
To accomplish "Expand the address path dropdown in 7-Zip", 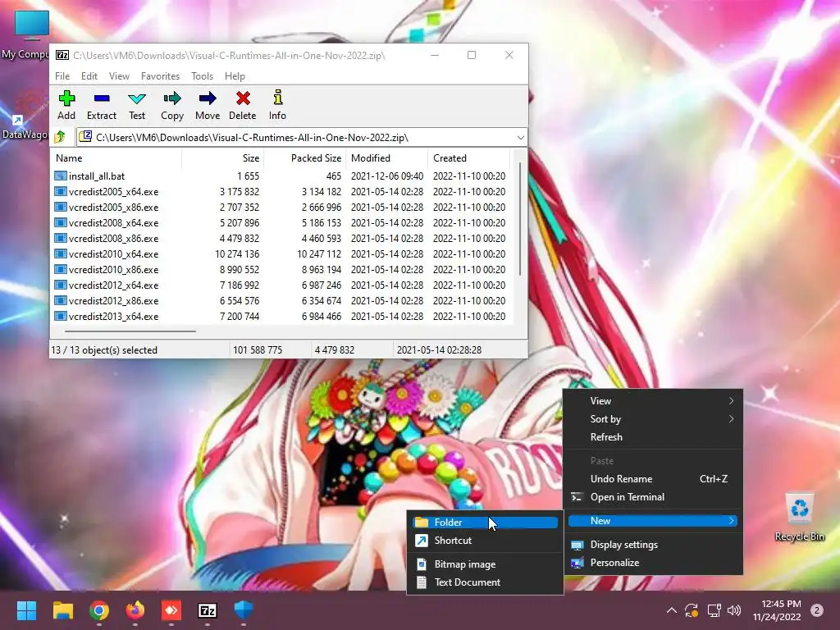I will click(x=520, y=138).
